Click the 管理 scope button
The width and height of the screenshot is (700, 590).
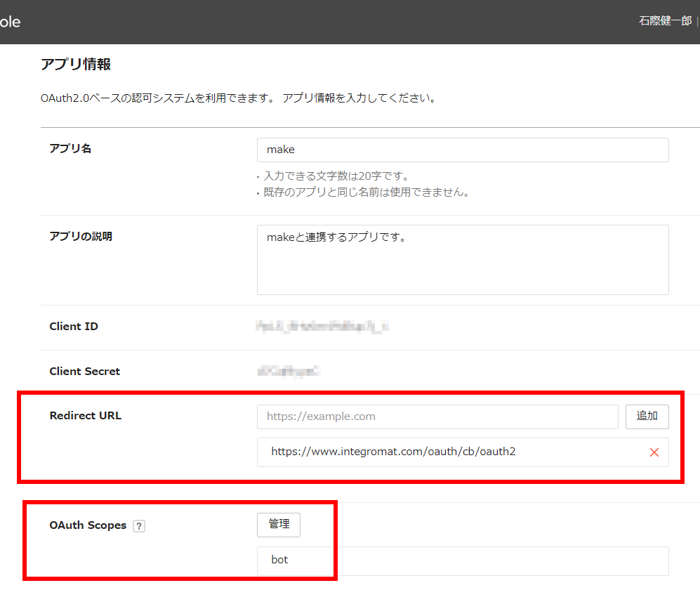tap(278, 525)
